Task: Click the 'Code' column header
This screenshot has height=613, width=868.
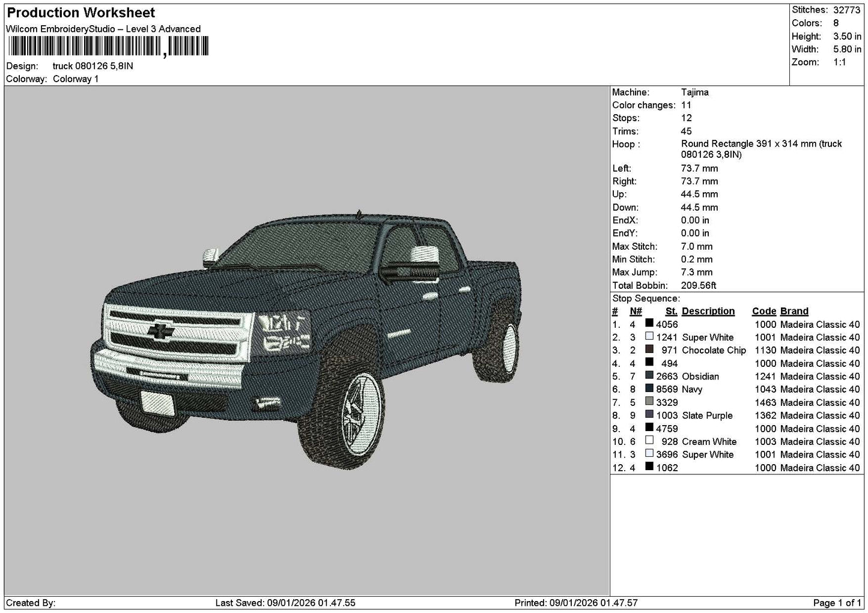Action: pyautogui.click(x=764, y=311)
